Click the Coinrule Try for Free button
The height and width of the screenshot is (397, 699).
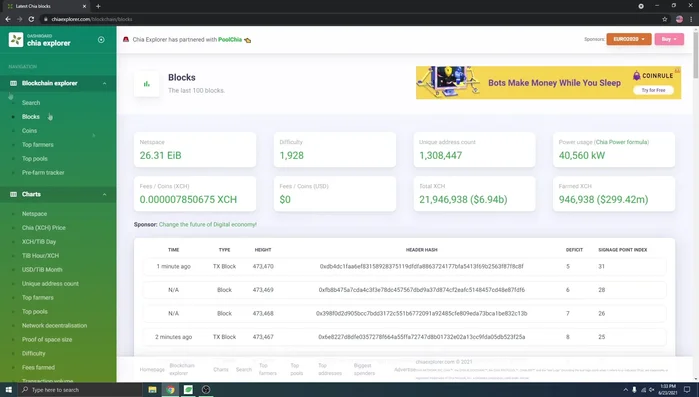click(x=653, y=90)
